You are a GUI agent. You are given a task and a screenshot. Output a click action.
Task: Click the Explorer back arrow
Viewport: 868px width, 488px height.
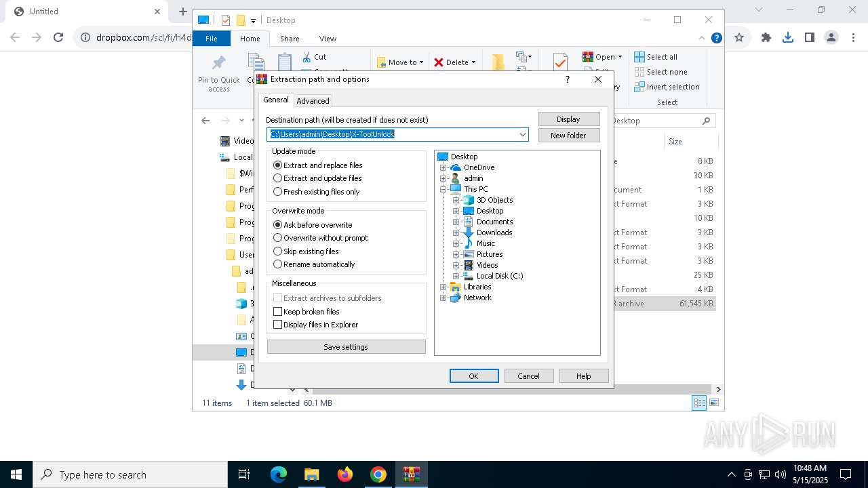point(205,121)
